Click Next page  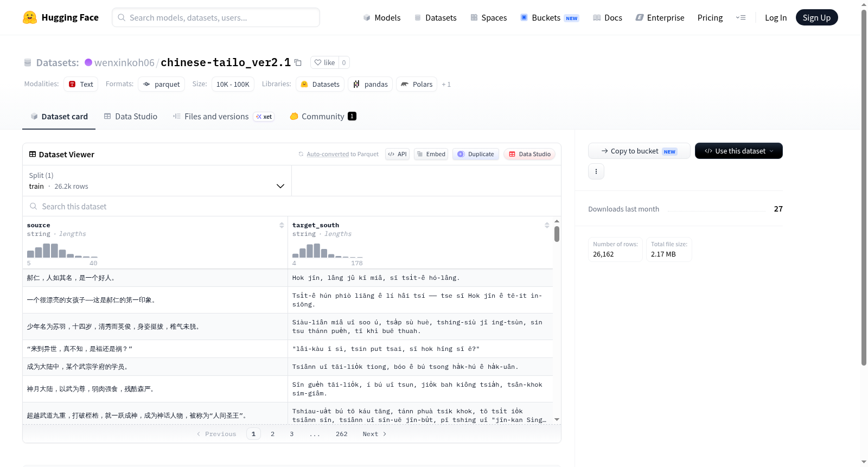374,434
